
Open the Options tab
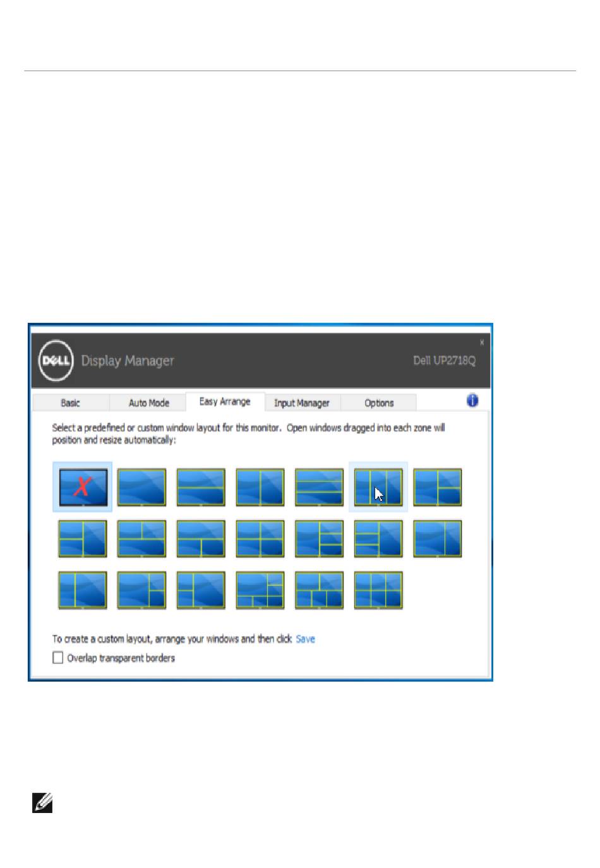pos(379,403)
